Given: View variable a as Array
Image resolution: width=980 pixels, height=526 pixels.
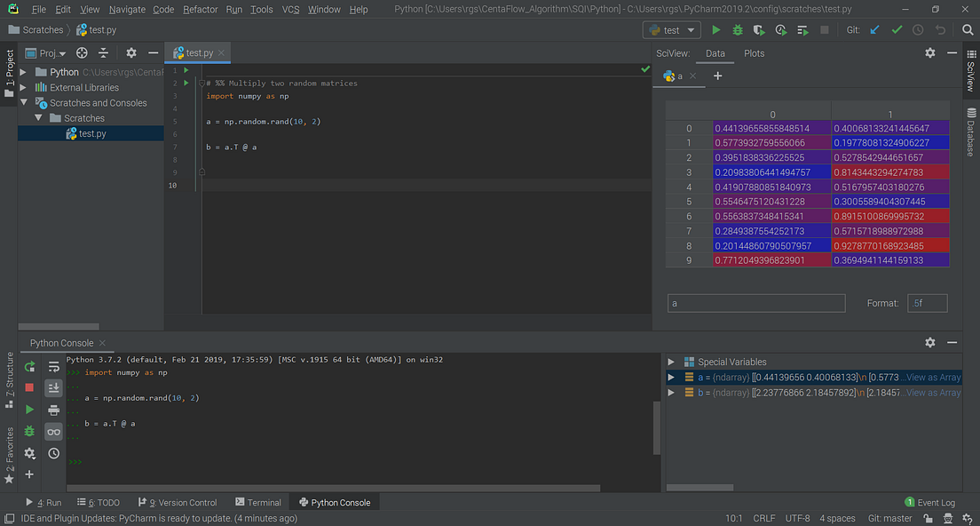Looking at the screenshot, I should click(x=931, y=377).
